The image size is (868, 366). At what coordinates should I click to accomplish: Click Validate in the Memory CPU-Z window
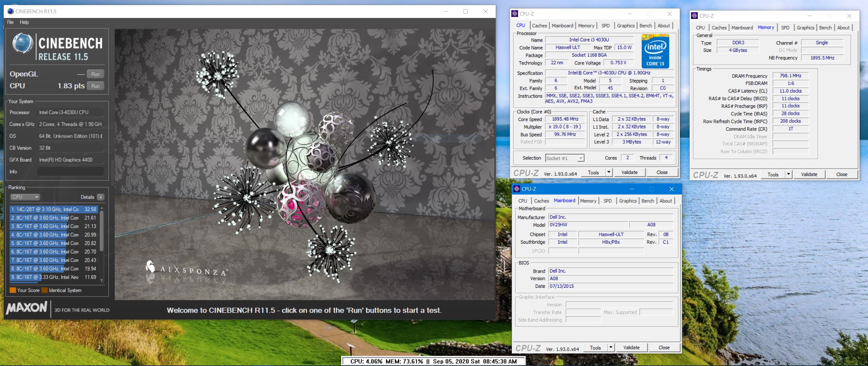tap(809, 175)
